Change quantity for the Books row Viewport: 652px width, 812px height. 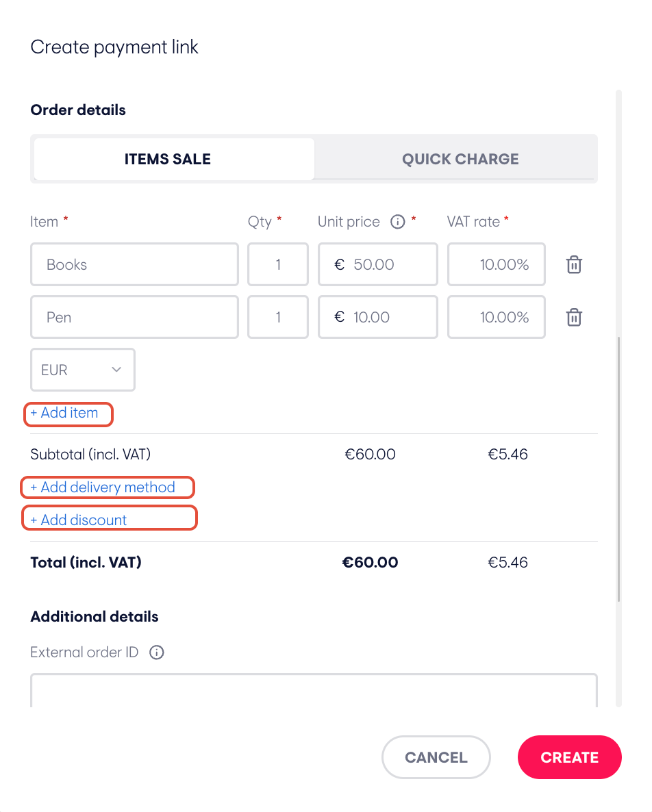click(278, 265)
